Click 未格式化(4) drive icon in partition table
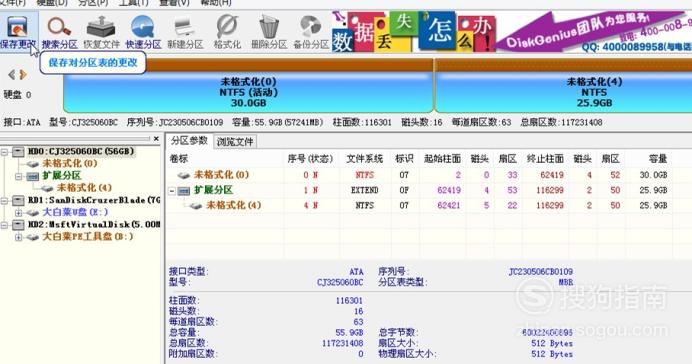 [x=196, y=206]
